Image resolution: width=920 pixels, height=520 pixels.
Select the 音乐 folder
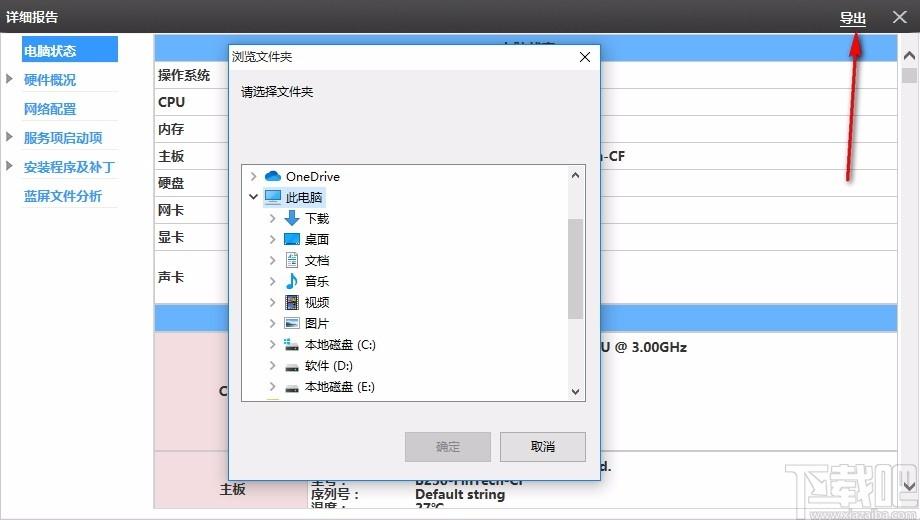pyautogui.click(x=317, y=281)
